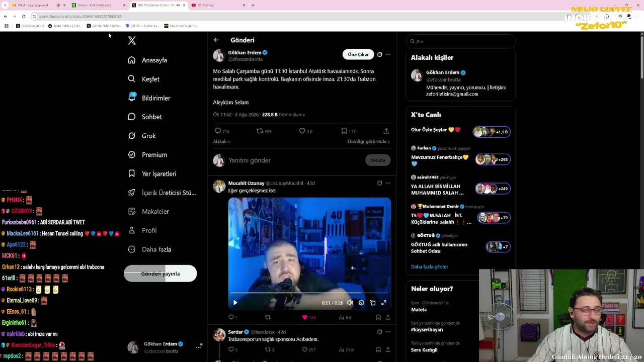Share Gökhan Erdem's main post
This screenshot has height=362, width=644.
tap(386, 131)
